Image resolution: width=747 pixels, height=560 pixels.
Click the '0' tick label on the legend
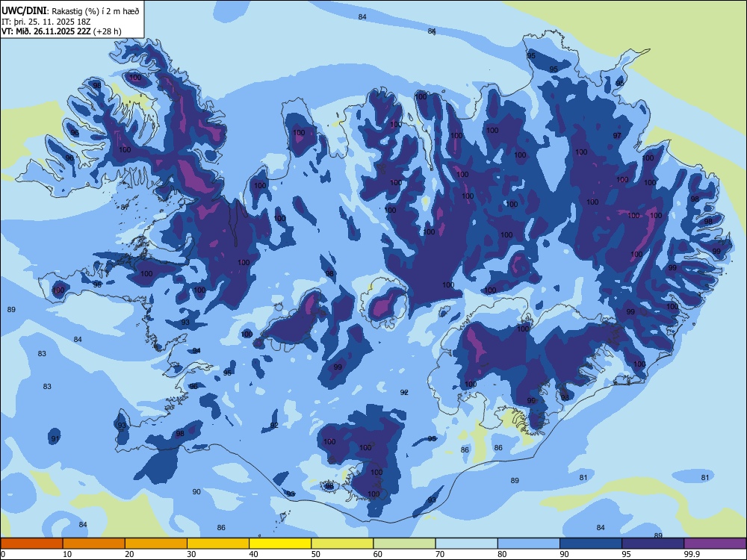click(x=3, y=554)
